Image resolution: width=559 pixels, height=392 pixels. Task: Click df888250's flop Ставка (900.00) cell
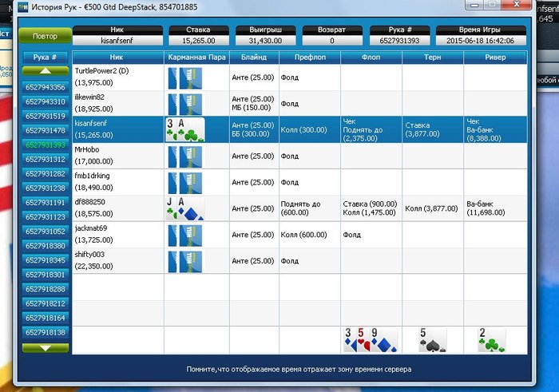[x=370, y=204]
